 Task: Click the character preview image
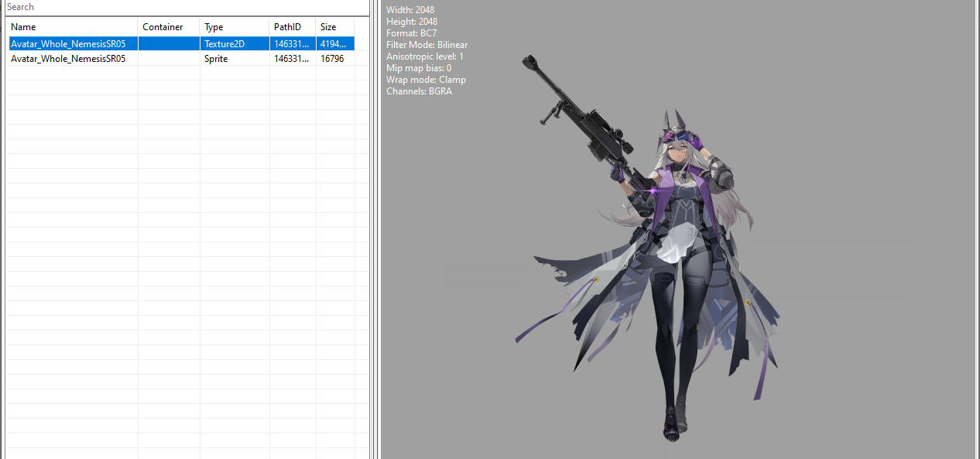649,248
